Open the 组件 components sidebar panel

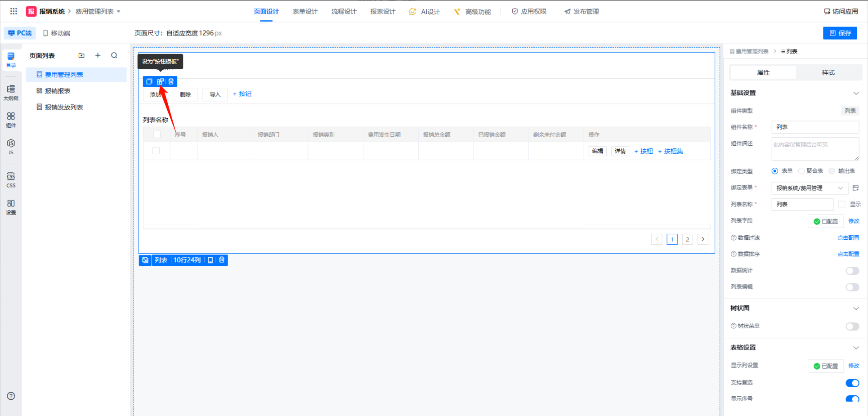click(x=11, y=120)
